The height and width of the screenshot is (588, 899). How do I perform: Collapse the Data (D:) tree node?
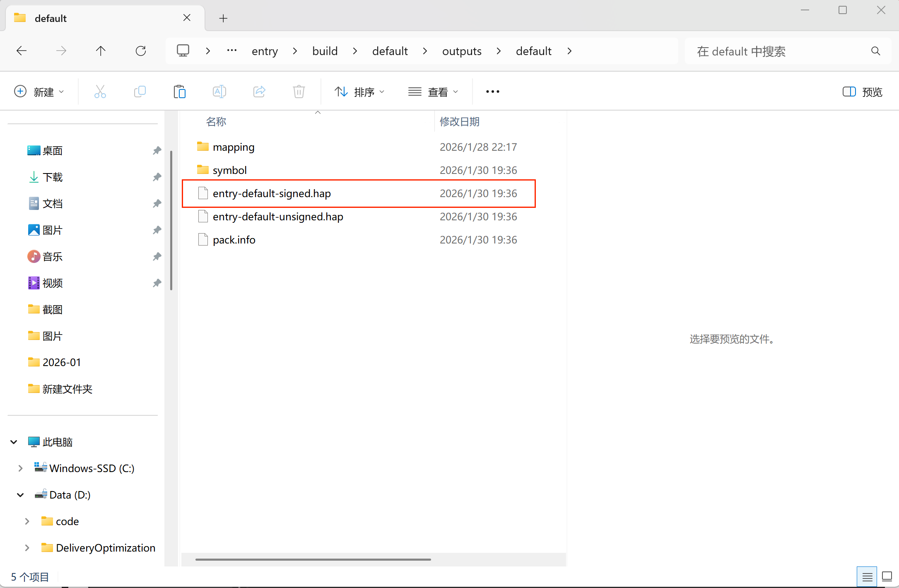tap(20, 495)
